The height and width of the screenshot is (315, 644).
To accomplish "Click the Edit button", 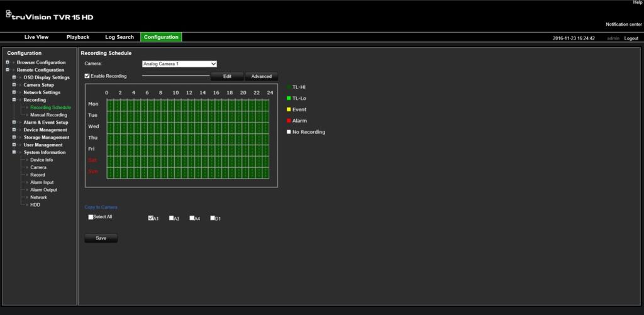I will click(227, 76).
